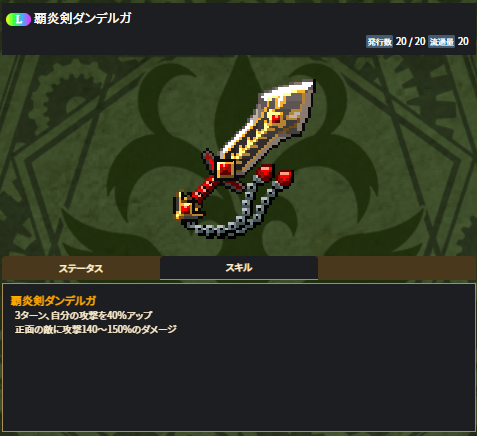Click the red gem at the blade tip

tap(276, 118)
